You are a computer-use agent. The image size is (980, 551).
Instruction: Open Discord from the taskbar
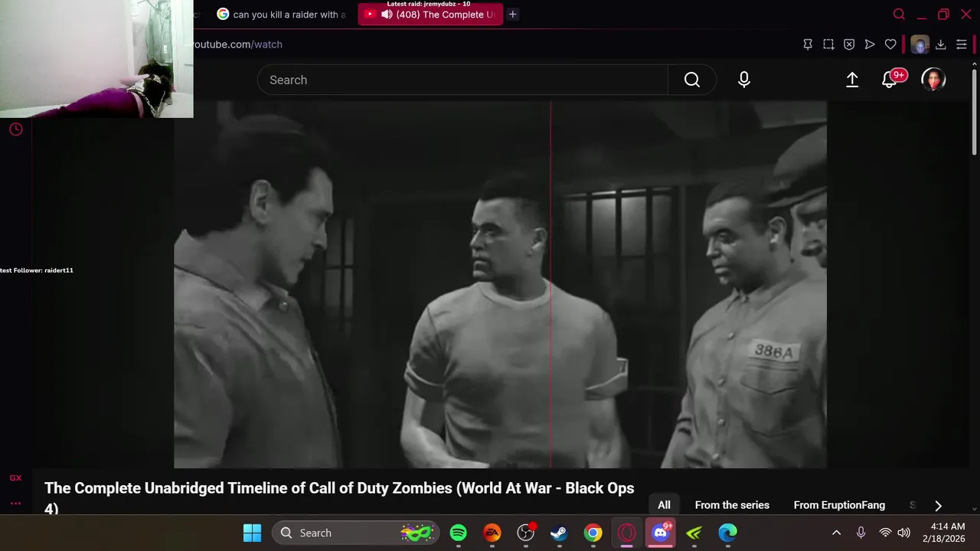[x=660, y=533]
